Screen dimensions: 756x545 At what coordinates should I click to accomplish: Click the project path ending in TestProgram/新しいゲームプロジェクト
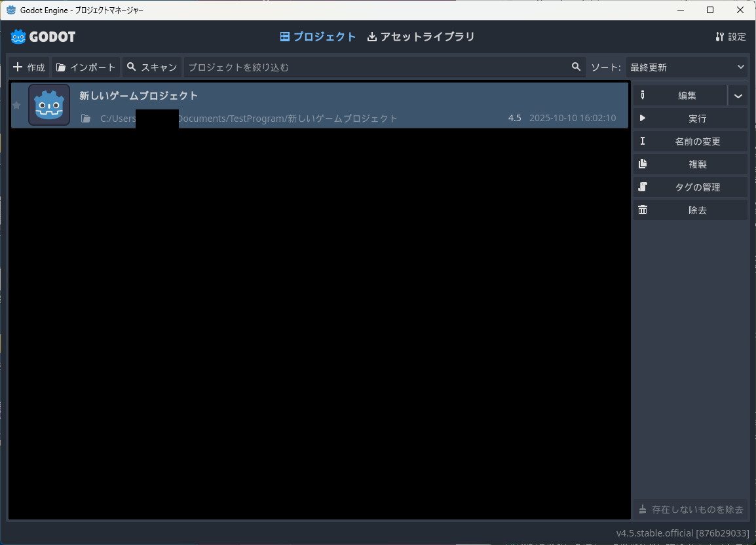pos(248,118)
